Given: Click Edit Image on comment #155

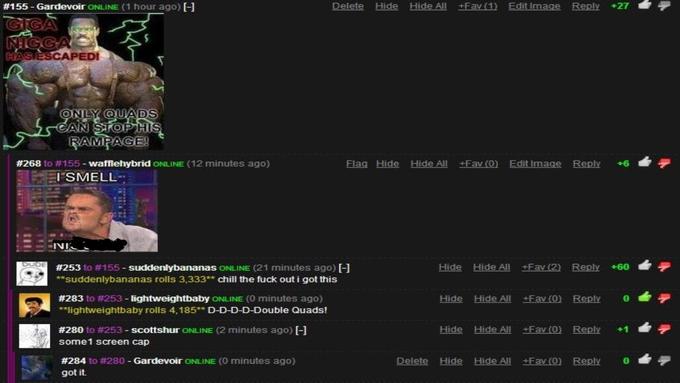Looking at the screenshot, I should tap(534, 6).
